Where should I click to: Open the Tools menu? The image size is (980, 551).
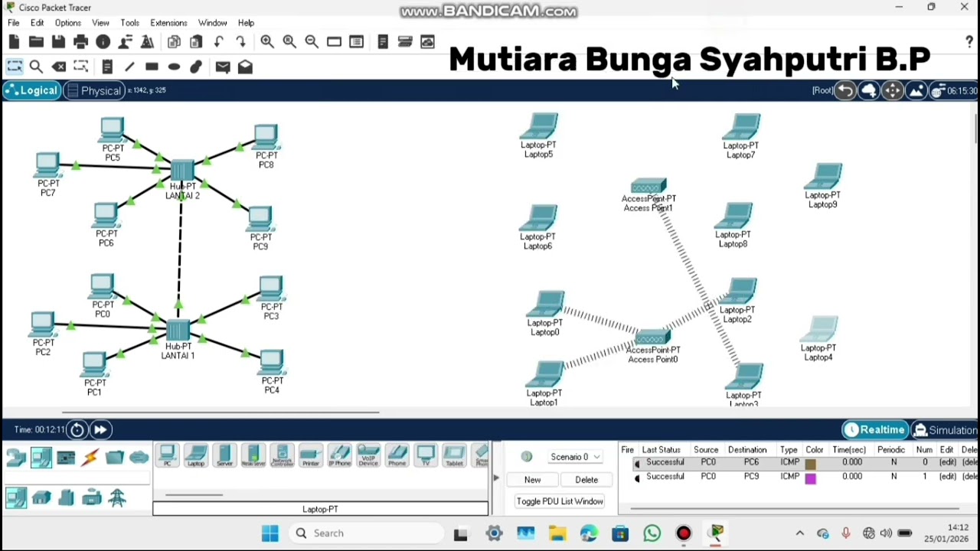point(129,23)
